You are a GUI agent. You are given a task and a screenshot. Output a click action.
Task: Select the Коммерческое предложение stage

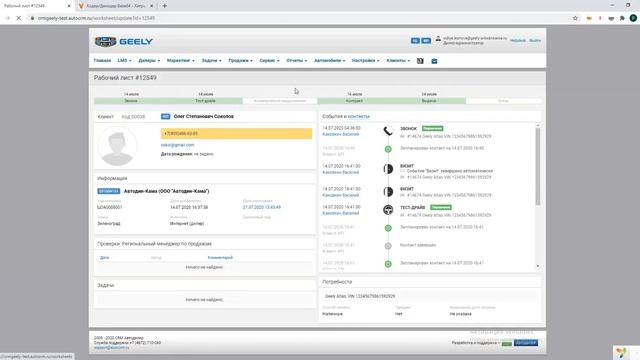pos(280,101)
